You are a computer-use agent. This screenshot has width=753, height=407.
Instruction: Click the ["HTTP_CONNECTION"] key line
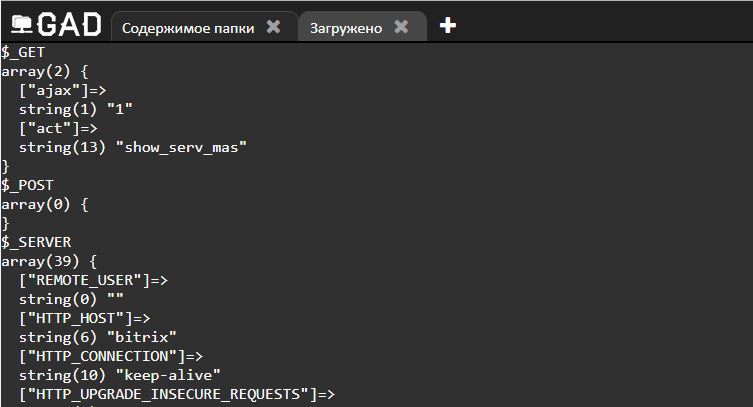coord(111,356)
